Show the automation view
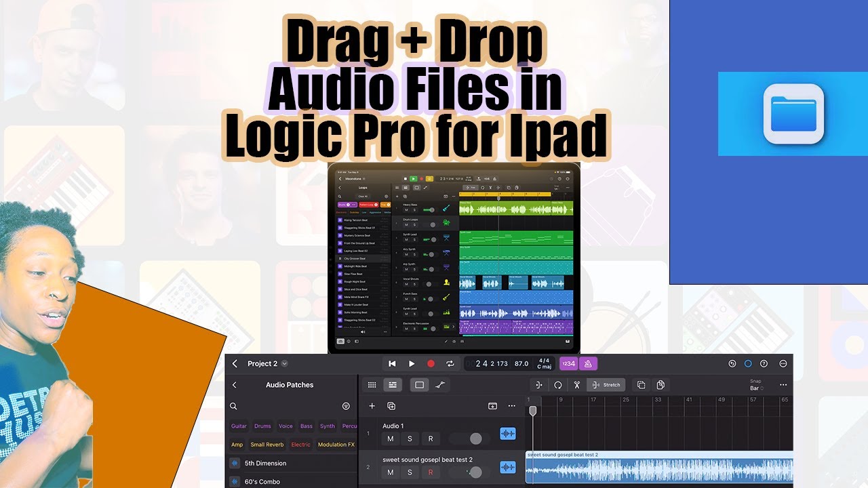This screenshot has width=868, height=488. point(440,385)
